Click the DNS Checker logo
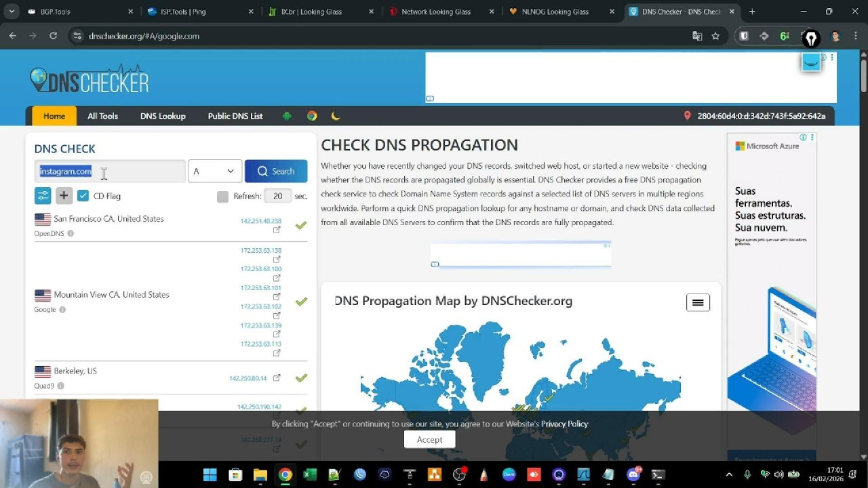This screenshot has height=488, width=868. click(89, 80)
